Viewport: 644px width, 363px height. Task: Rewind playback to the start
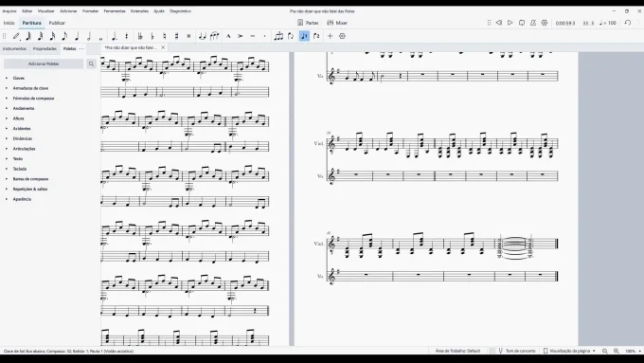click(x=498, y=23)
